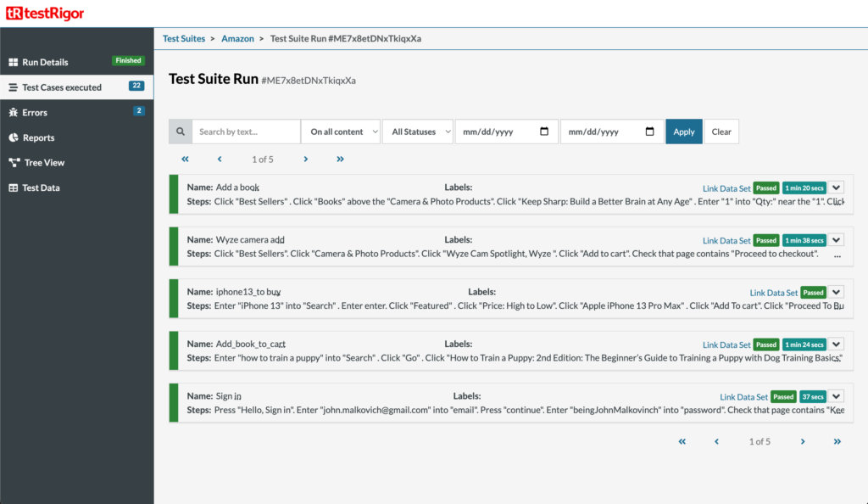Focus the end date field
Image resolution: width=868 pixels, height=504 pixels.
click(x=612, y=132)
